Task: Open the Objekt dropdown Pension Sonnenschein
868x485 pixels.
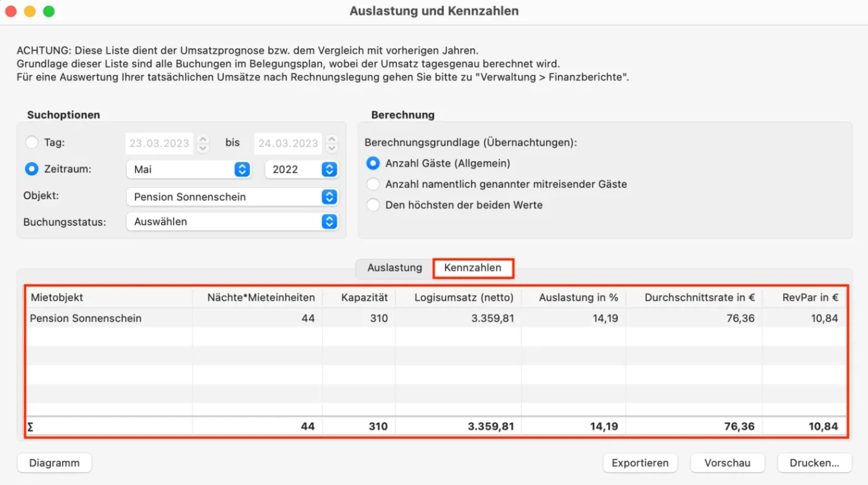Action: pyautogui.click(x=232, y=197)
